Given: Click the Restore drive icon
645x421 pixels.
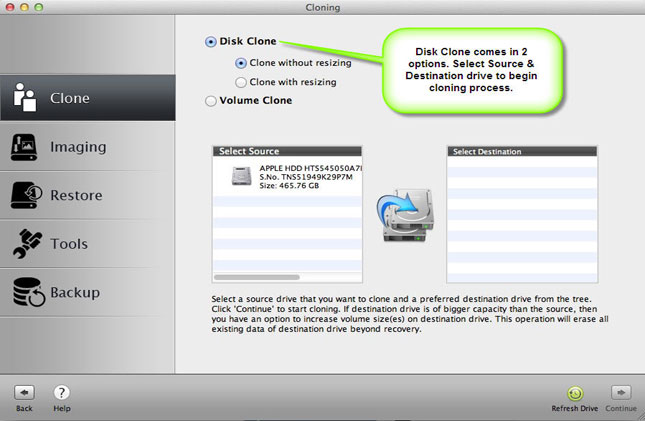Looking at the screenshot, I should click(26, 195).
